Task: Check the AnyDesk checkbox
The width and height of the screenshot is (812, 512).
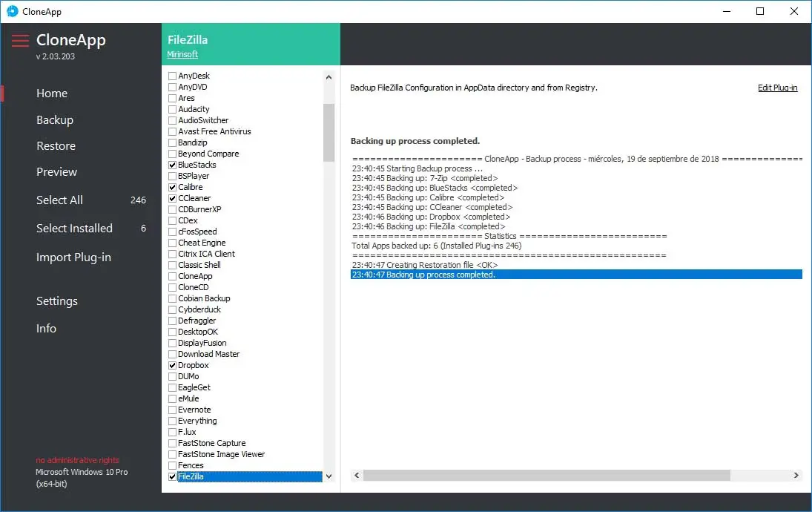Action: coord(173,76)
